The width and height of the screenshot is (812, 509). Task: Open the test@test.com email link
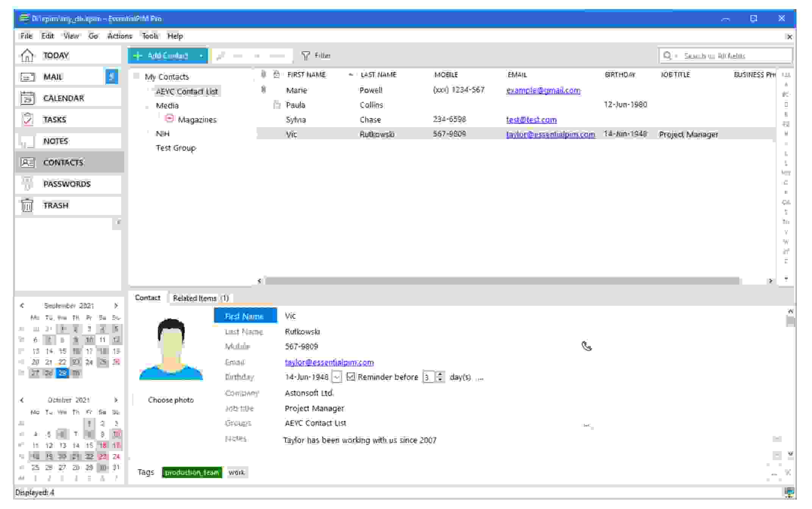pos(531,120)
